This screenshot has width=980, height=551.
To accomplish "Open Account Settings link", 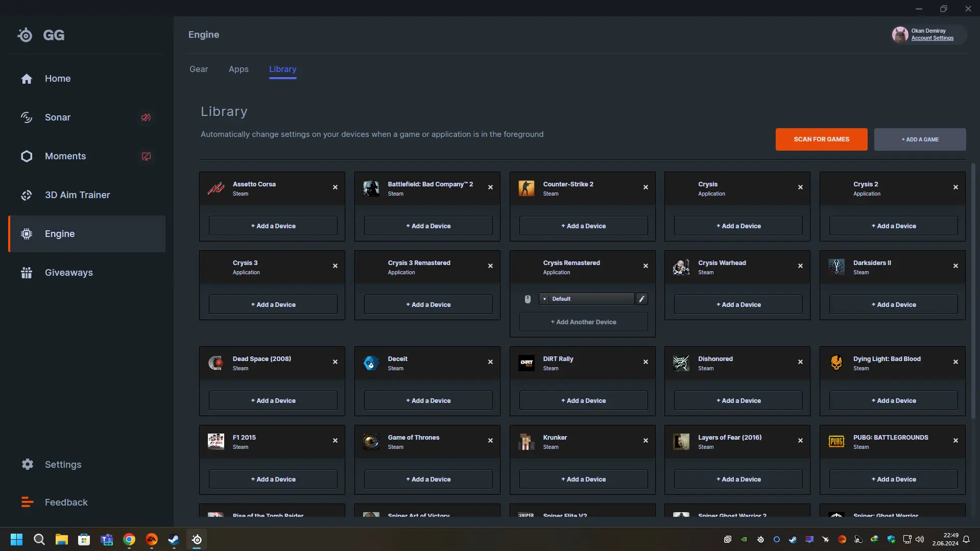I will pos(932,38).
